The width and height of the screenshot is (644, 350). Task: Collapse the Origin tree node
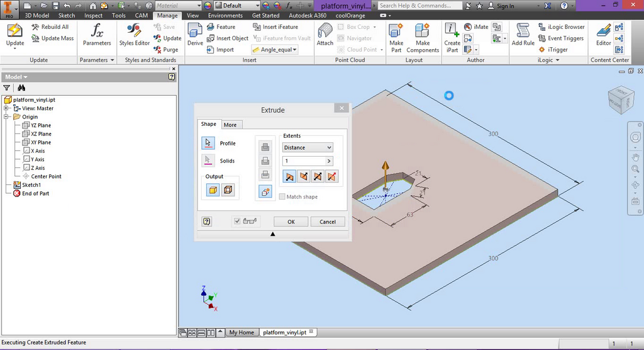(x=6, y=117)
